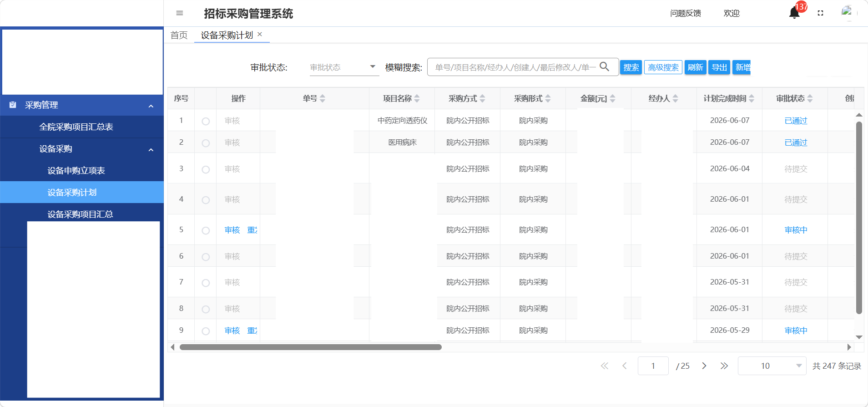Viewport: 868px width, 407px height.
Task: Select the radio button for row 9
Action: pos(206,331)
